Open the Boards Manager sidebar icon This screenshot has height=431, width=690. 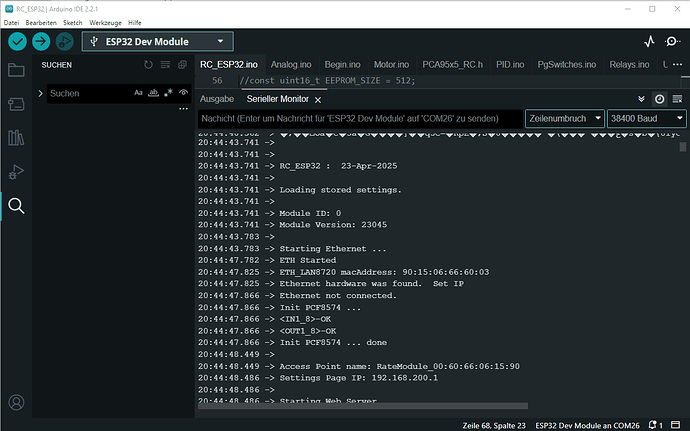(x=16, y=104)
